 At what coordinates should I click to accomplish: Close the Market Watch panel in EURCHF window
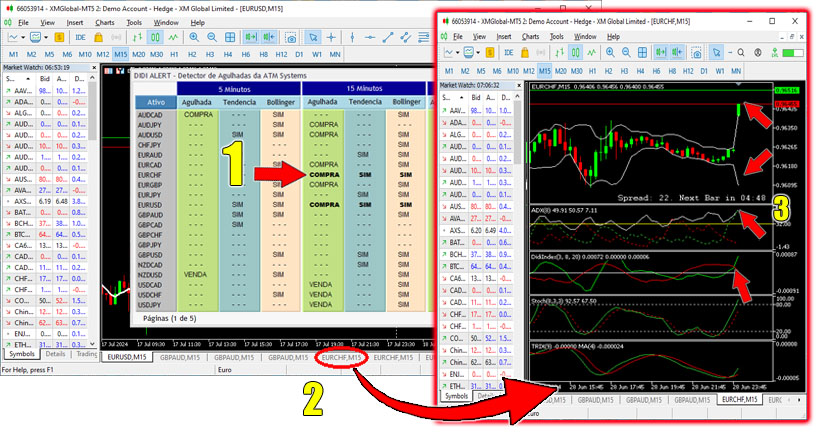pyautogui.click(x=519, y=85)
